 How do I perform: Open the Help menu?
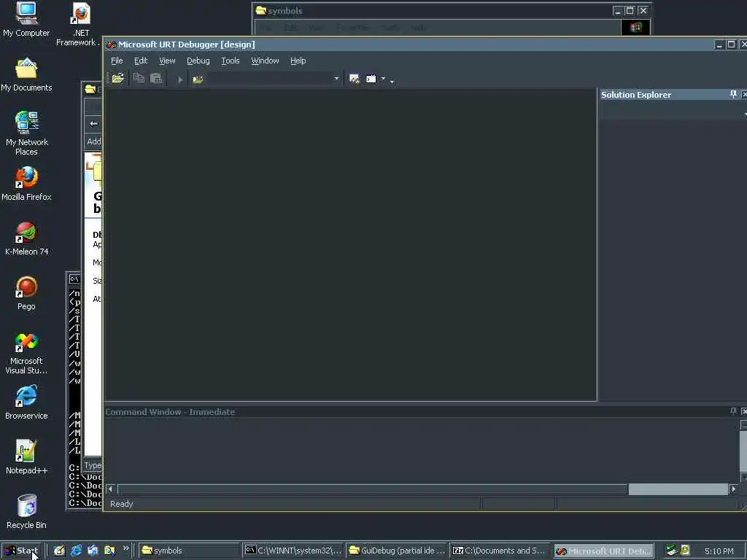point(298,61)
